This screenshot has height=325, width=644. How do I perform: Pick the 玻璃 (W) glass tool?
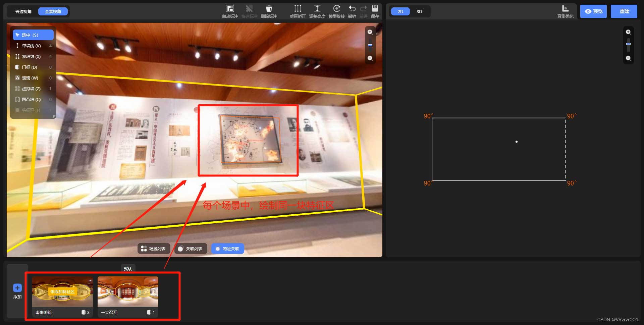tap(33, 78)
